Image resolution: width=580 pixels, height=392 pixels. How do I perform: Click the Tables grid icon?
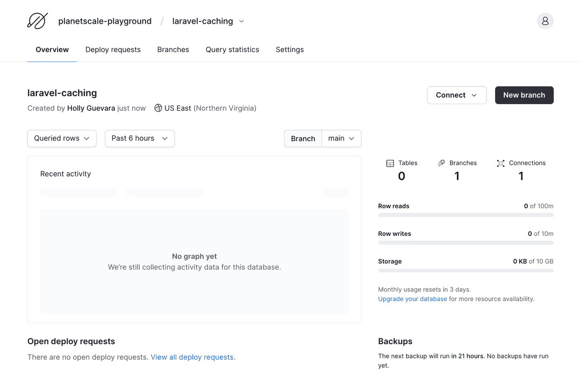click(x=390, y=163)
